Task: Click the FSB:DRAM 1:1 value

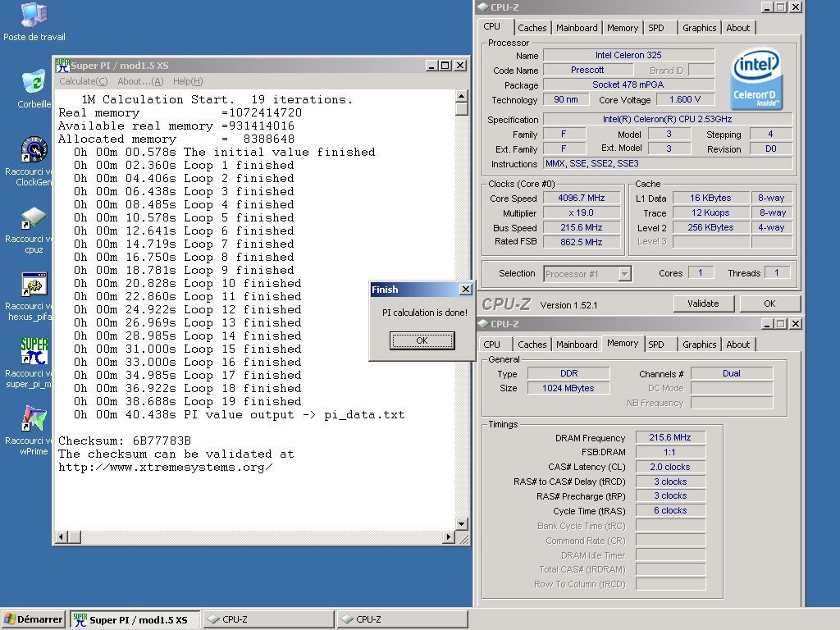Action: pyautogui.click(x=669, y=452)
